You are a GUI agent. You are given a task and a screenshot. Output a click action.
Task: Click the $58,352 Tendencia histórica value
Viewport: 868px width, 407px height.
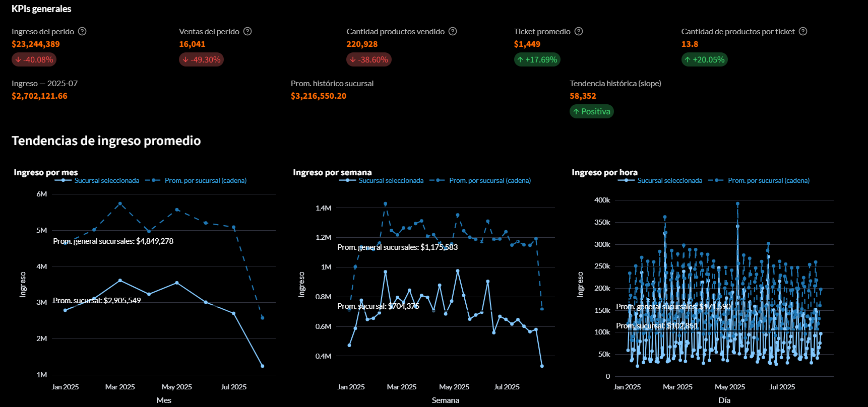(583, 96)
